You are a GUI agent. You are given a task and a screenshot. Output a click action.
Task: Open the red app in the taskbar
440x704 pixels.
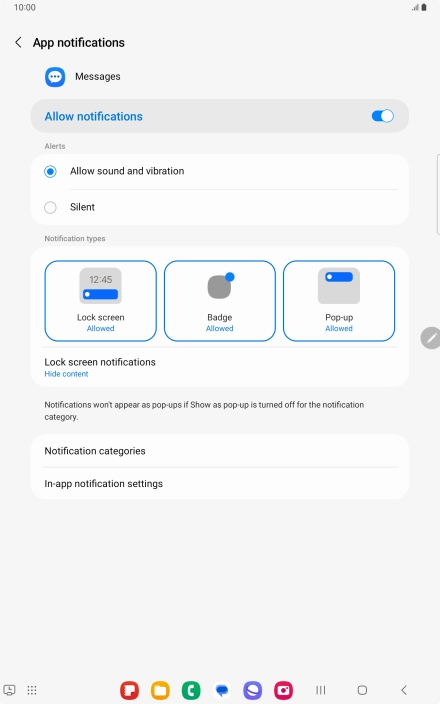pos(129,690)
